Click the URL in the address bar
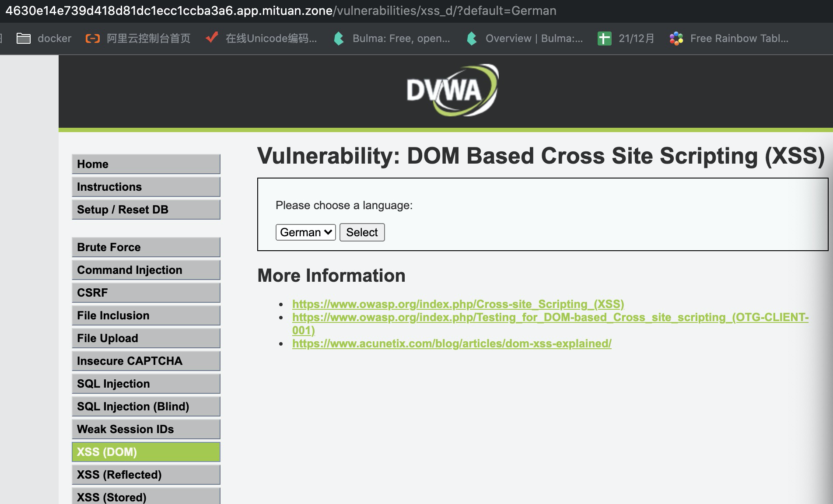 click(x=280, y=10)
